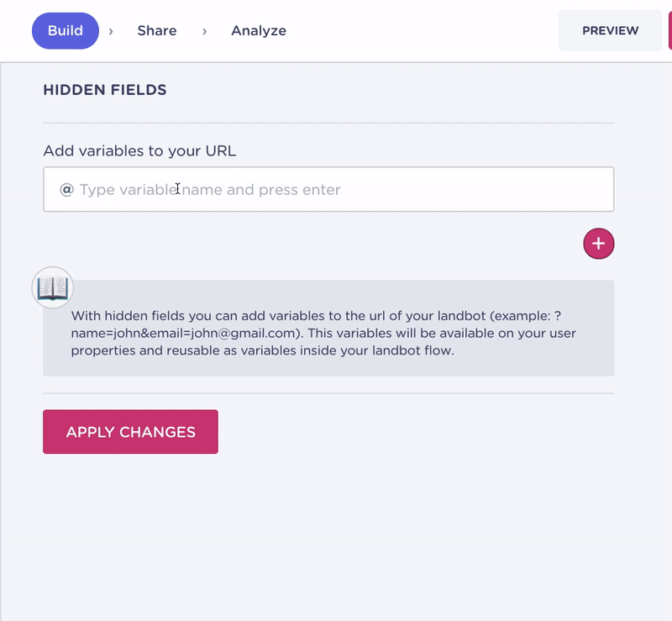Click the 'Add variables to your URL' label
The image size is (672, 621).
pos(139,150)
